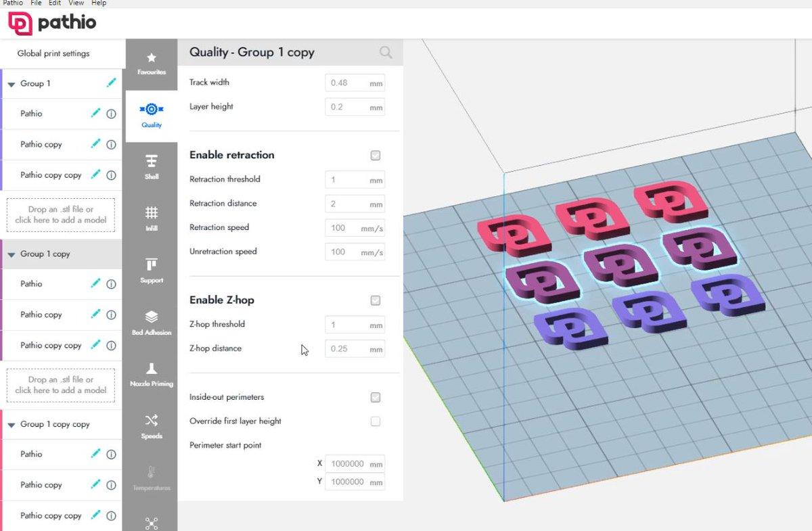Add a model via Group 1 copy drop box

[61, 385]
